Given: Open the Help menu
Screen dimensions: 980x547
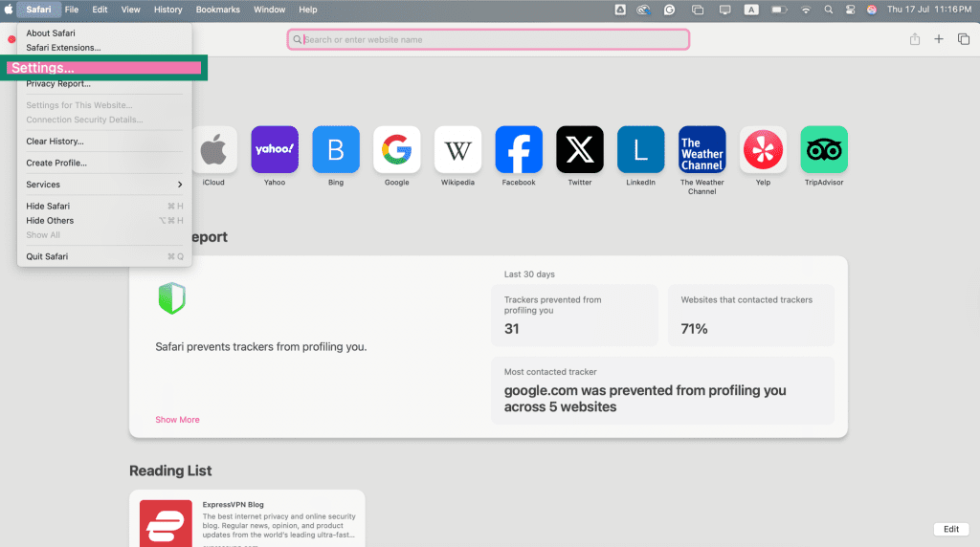Looking at the screenshot, I should coord(308,10).
